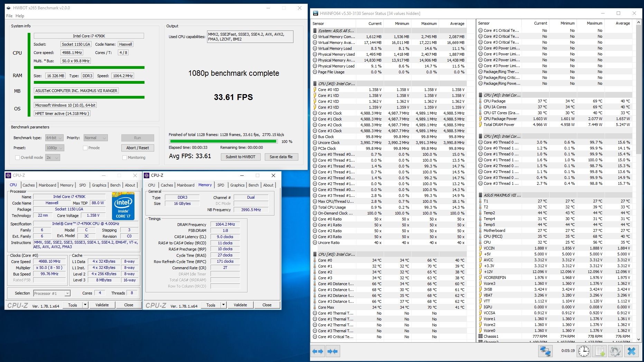Click the clock reset timer icon

click(x=584, y=351)
